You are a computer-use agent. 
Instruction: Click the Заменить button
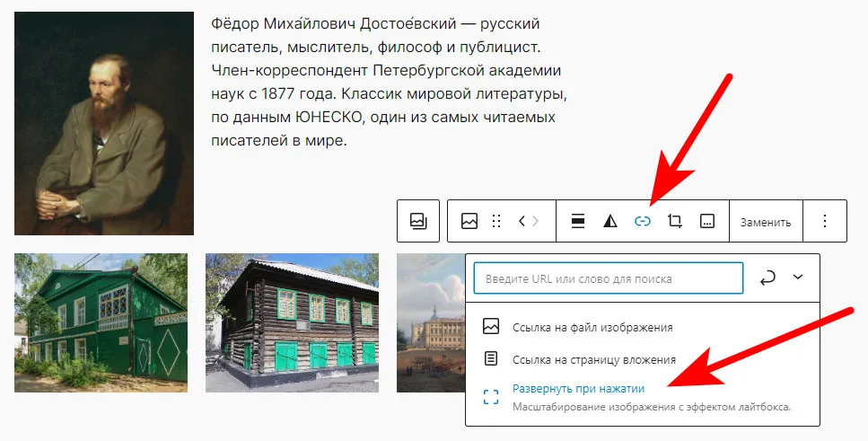(x=766, y=222)
